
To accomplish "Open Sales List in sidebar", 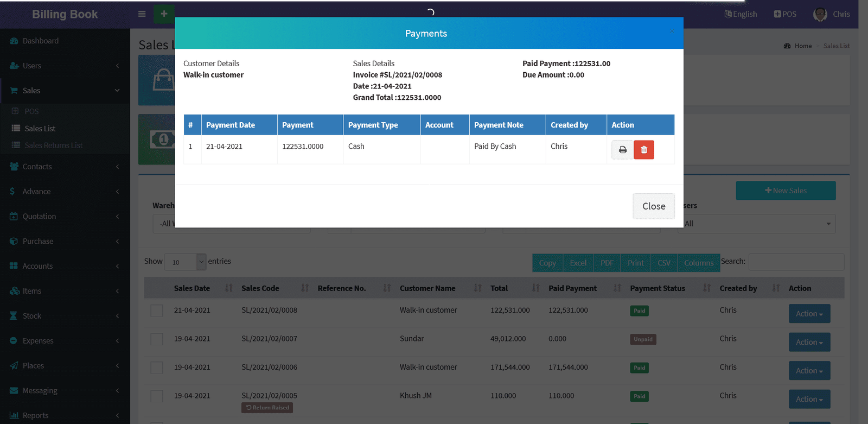I will pos(40,129).
